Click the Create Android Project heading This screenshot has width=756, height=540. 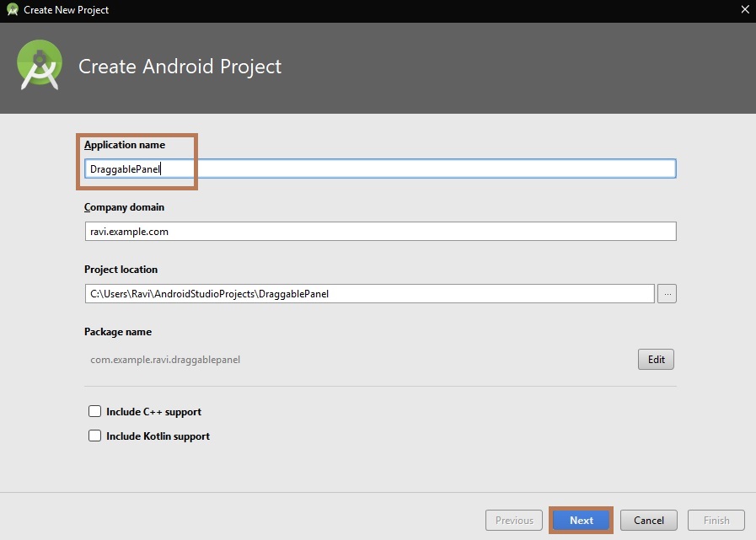(180, 67)
